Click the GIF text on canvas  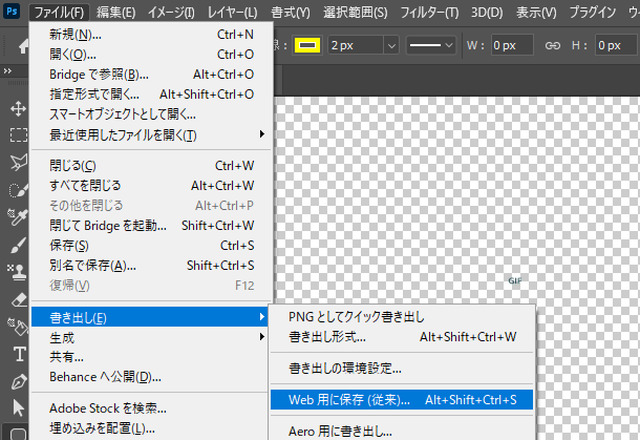pos(515,281)
